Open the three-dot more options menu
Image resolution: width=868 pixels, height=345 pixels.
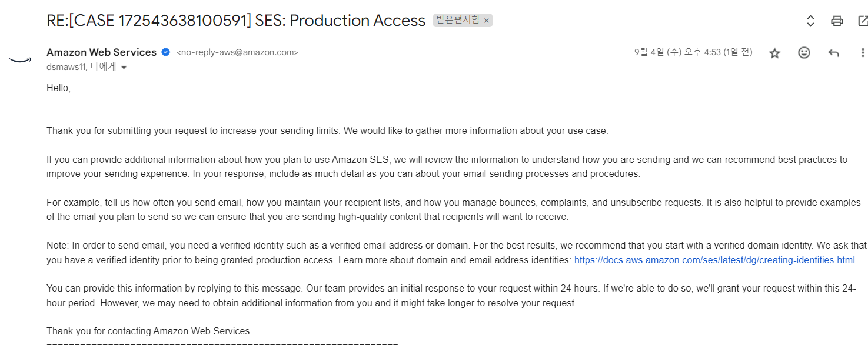pos(862,53)
